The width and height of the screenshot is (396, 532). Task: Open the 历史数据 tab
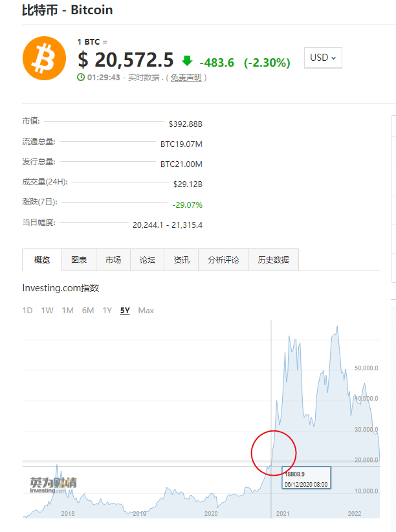point(273,260)
